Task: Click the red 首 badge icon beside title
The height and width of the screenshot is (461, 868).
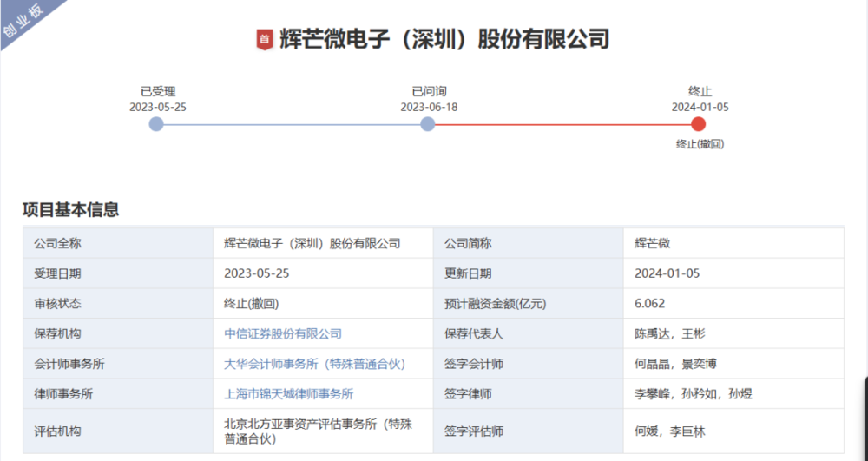Action: coord(264,39)
